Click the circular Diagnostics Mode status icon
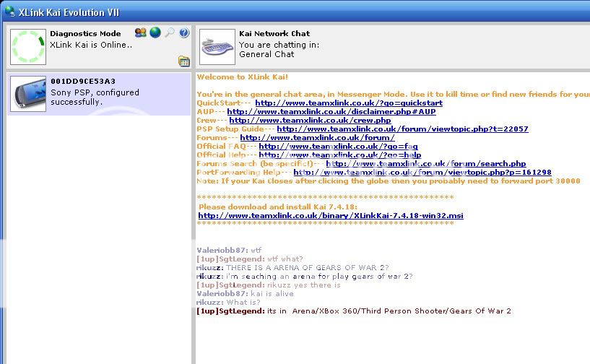Screen dimensions: 590x364 tap(28, 47)
